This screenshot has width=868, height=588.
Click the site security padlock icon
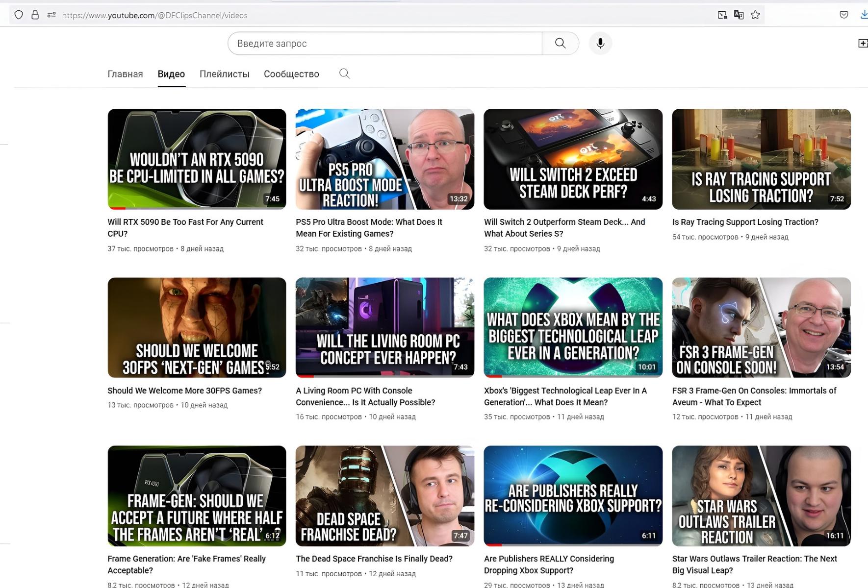click(x=35, y=15)
